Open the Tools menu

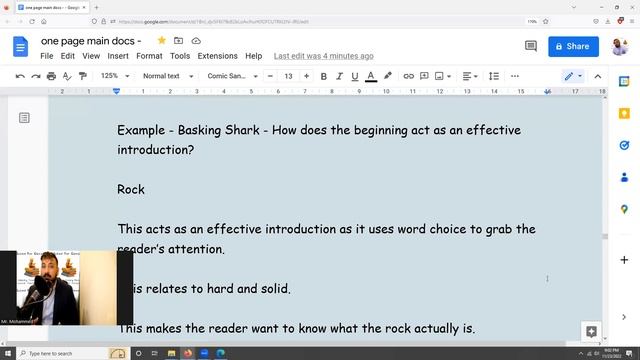point(180,56)
